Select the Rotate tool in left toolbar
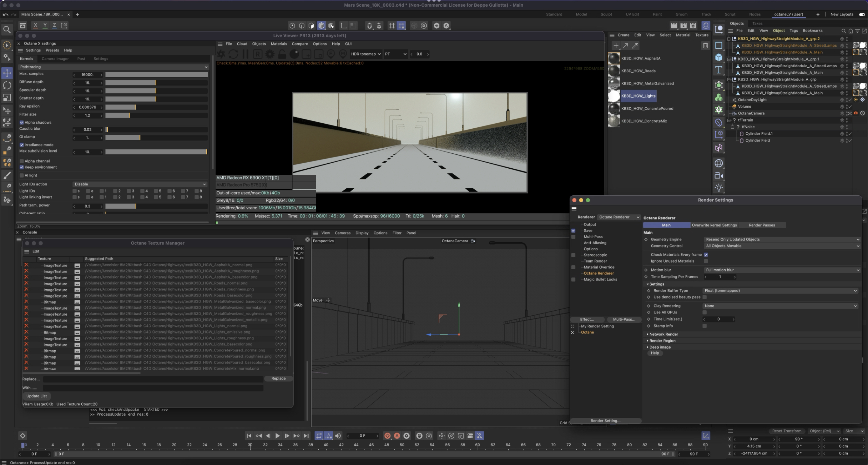This screenshot has width=868, height=465. pos(7,85)
